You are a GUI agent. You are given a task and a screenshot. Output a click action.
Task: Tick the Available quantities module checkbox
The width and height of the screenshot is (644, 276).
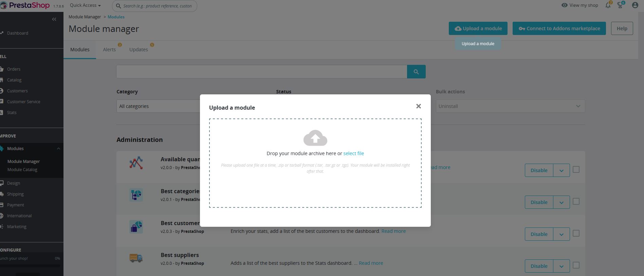pos(576,169)
